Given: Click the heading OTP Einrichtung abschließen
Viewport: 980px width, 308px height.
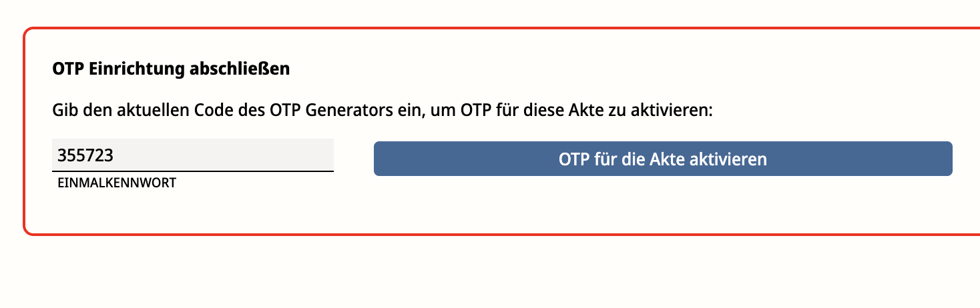Looking at the screenshot, I should click(x=171, y=69).
